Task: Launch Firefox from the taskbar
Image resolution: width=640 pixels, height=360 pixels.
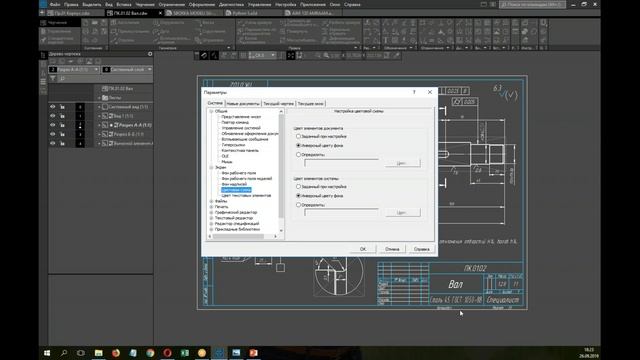Action: click(116, 353)
